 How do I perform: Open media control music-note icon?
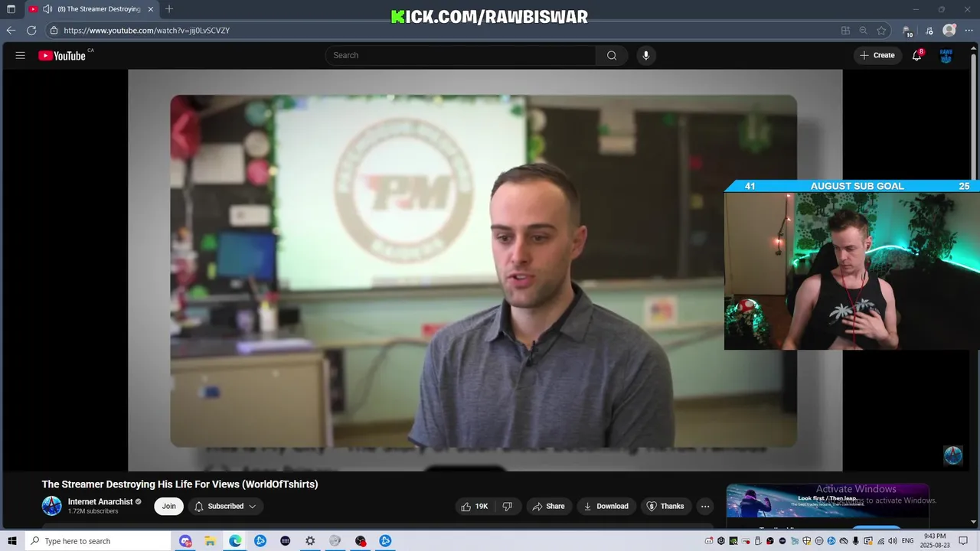coord(929,31)
